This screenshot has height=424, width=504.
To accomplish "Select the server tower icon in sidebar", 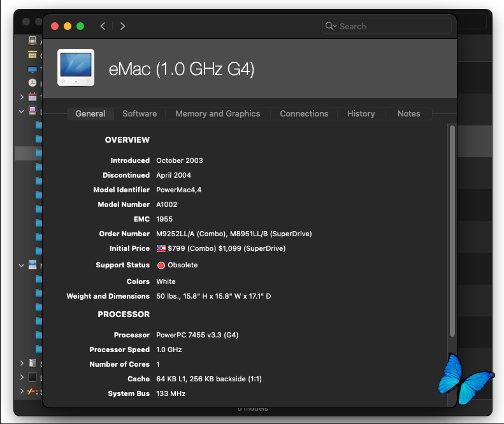I will coord(32,363).
